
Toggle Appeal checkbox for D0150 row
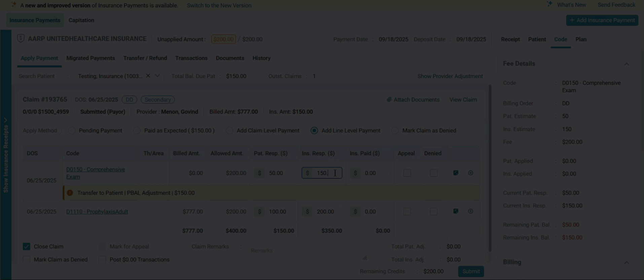tap(407, 173)
